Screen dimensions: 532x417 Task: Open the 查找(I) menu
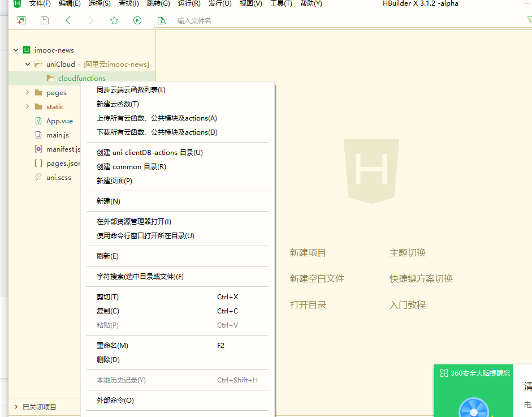click(x=128, y=3)
